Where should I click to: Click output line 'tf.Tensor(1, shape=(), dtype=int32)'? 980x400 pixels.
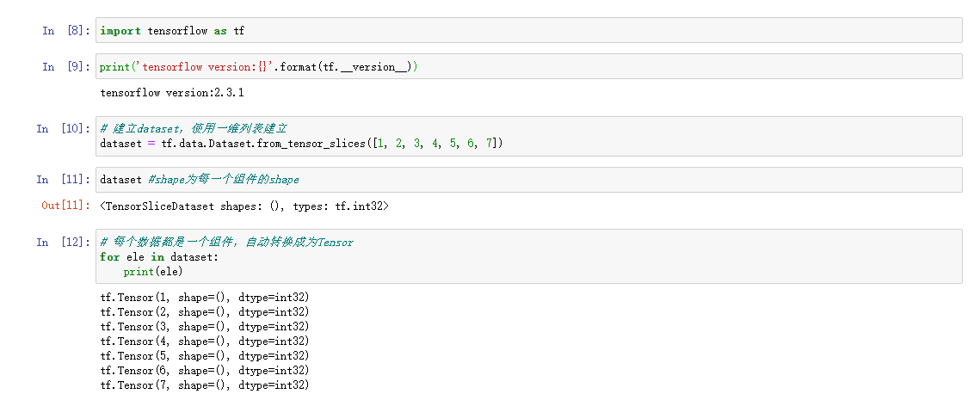tap(205, 298)
